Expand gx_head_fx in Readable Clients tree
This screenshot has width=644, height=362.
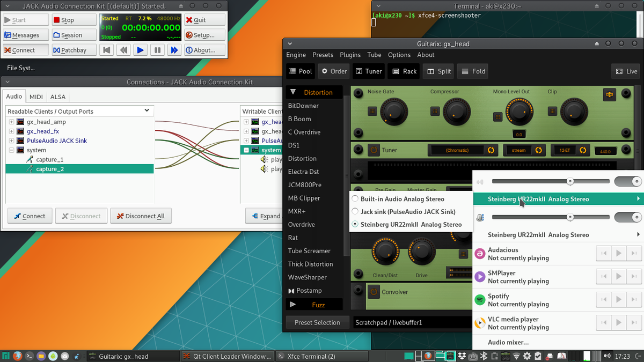11,131
